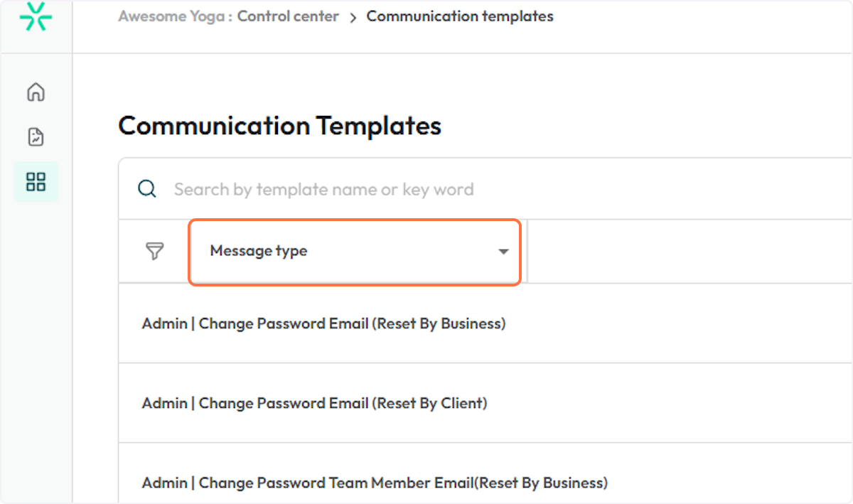Open the Home icon in sidebar
853x504 pixels.
36,92
